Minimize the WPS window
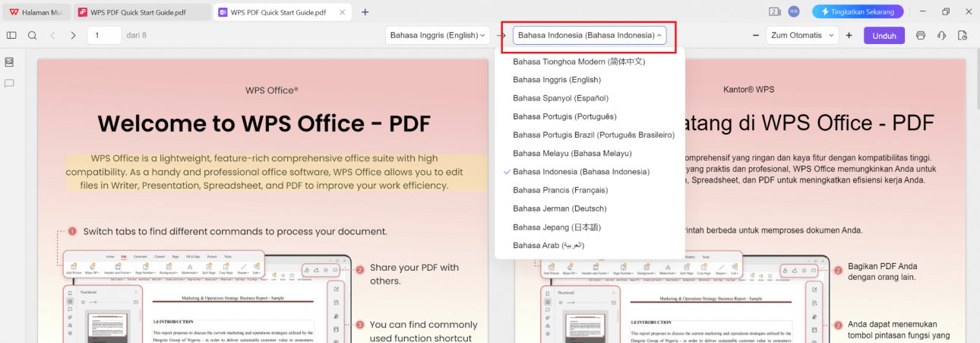 [924, 11]
